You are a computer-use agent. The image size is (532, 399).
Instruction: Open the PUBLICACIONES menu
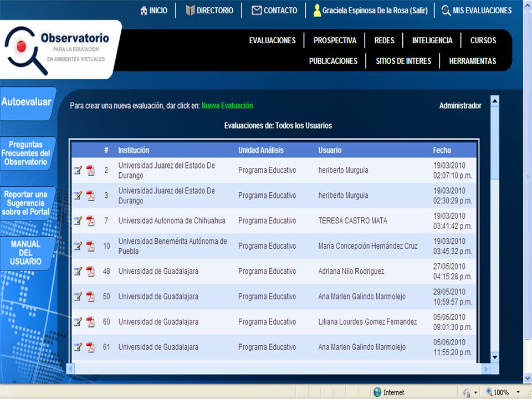click(333, 61)
